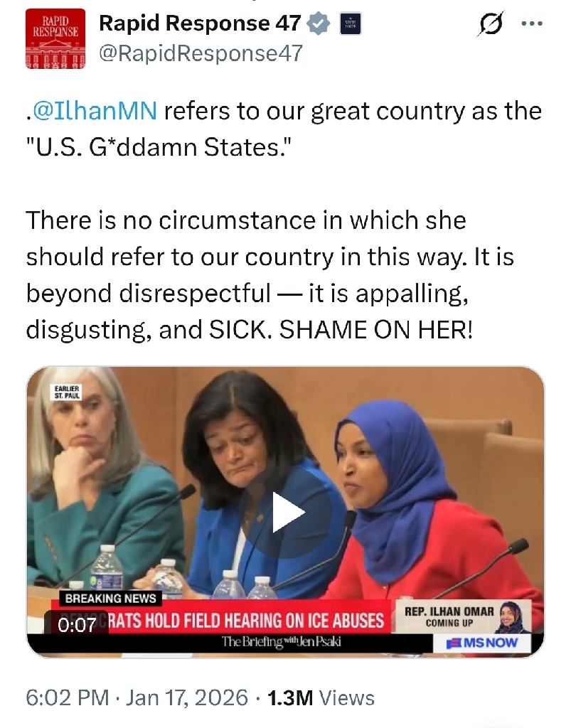Click the 0:07 video duration label
The image size is (571, 728).
(x=77, y=626)
